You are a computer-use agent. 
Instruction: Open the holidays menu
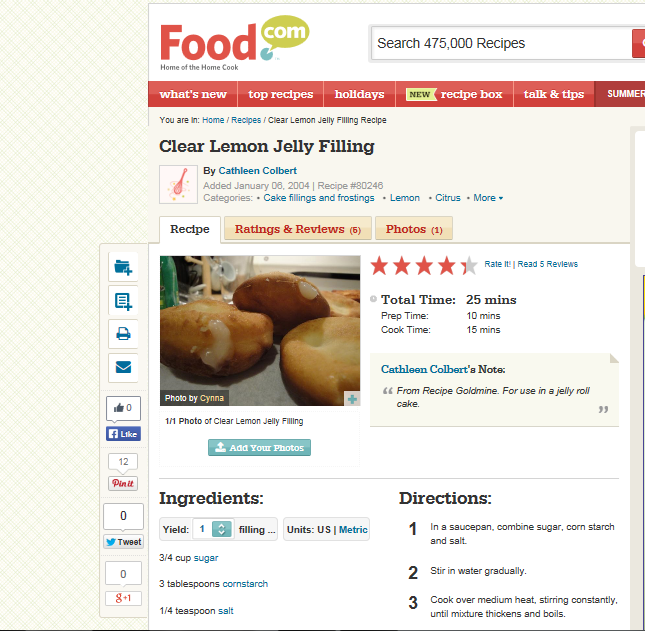360,94
